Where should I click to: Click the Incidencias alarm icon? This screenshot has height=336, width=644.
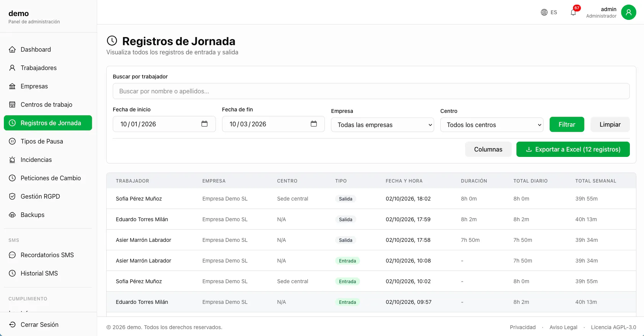12,160
